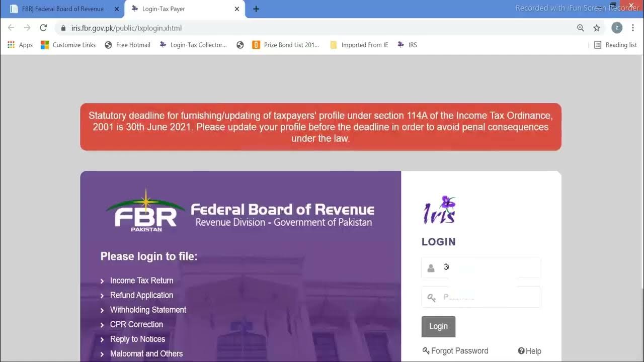Open Free Hotmail bookmark
Viewport: 644px width, 362px height.
tap(127, 45)
